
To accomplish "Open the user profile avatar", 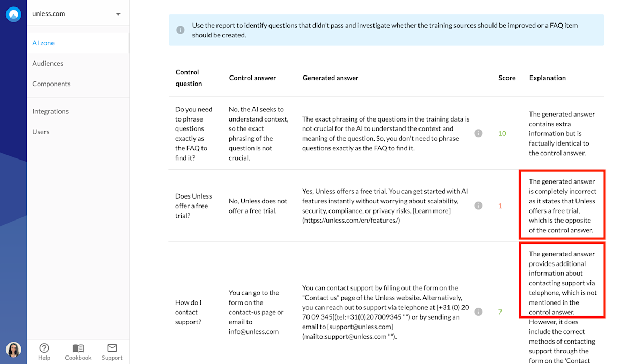I will 13,350.
